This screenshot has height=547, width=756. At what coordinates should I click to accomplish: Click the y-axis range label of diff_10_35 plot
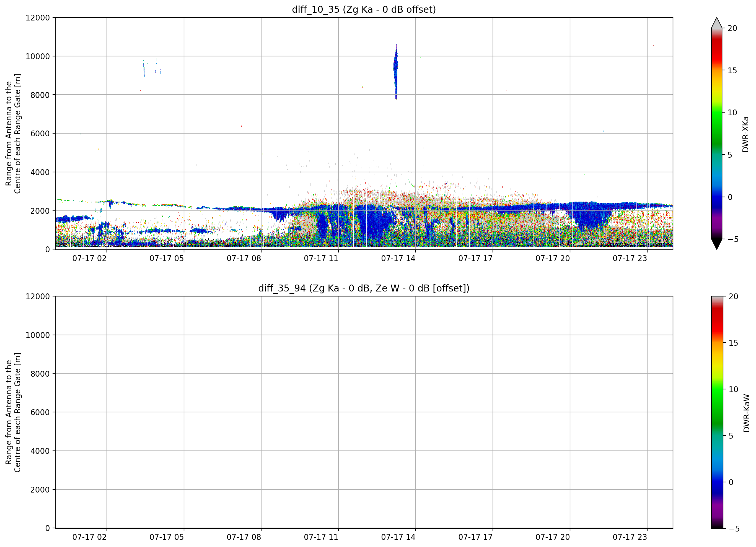click(13, 134)
